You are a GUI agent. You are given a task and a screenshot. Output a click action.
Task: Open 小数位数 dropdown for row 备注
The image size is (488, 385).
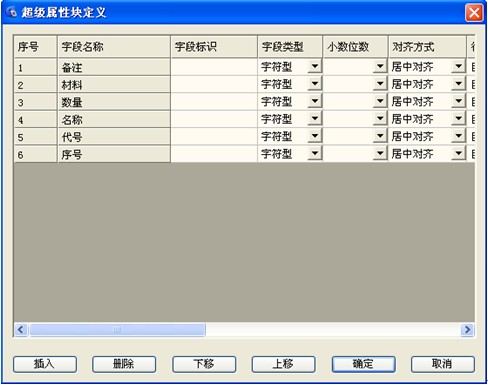(x=380, y=66)
